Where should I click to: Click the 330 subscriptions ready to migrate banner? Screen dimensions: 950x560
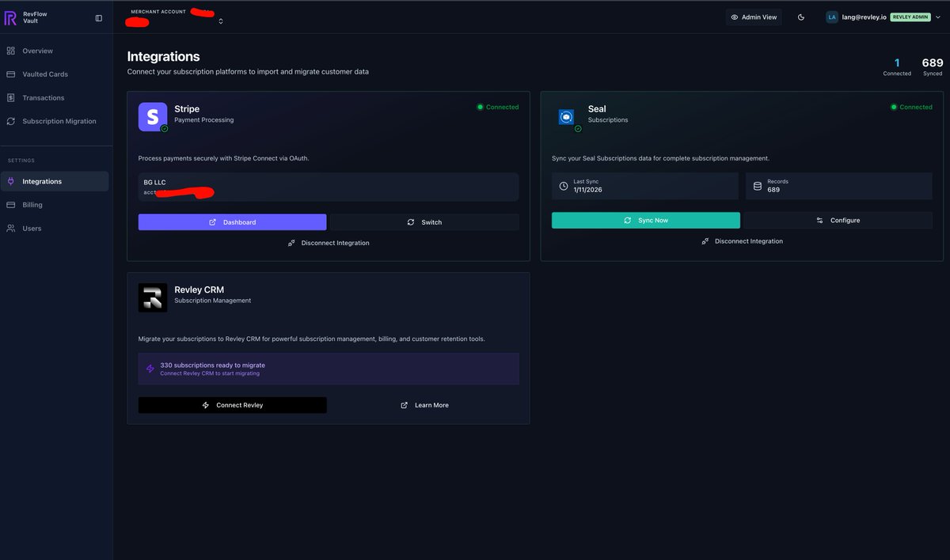coord(329,369)
